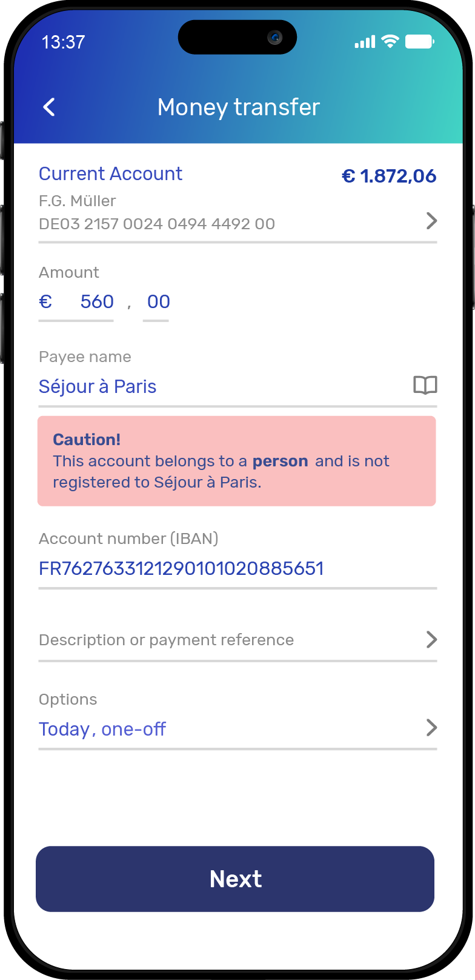This screenshot has width=475, height=980.
Task: Tap the back arrow in header
Action: [49, 107]
